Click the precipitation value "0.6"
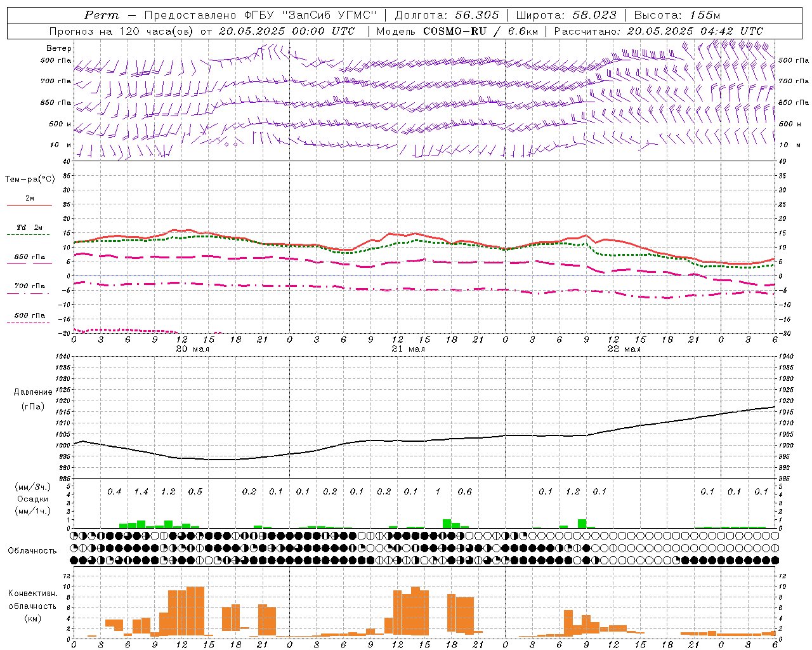This screenshot has height=650, width=812. [x=464, y=491]
